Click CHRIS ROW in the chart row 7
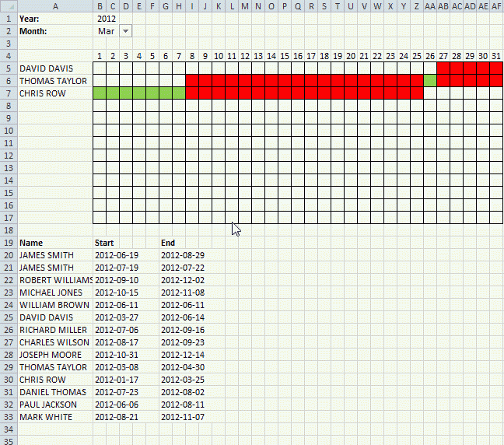Screen dimensions: 504x445 click(x=43, y=93)
